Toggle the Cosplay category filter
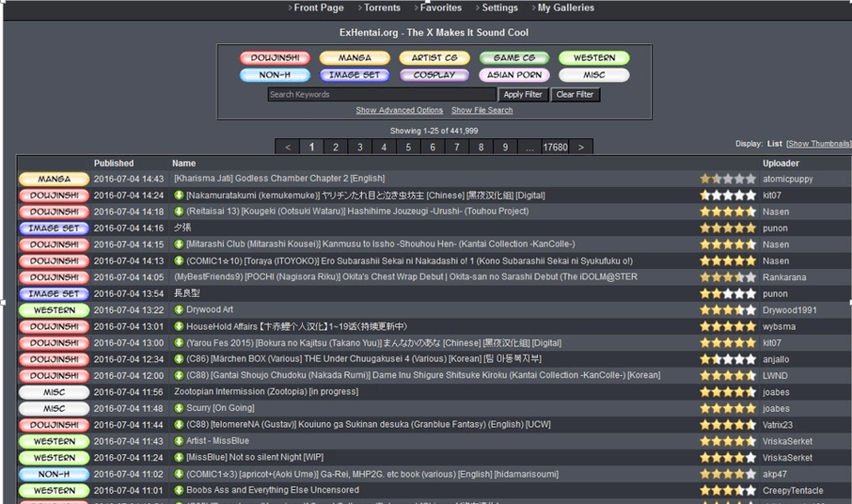The height and width of the screenshot is (504, 852). click(x=434, y=75)
